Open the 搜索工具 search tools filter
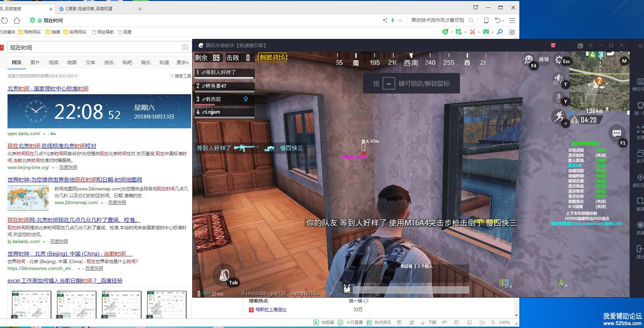Image resolution: width=644 pixels, height=328 pixels. coord(181,76)
